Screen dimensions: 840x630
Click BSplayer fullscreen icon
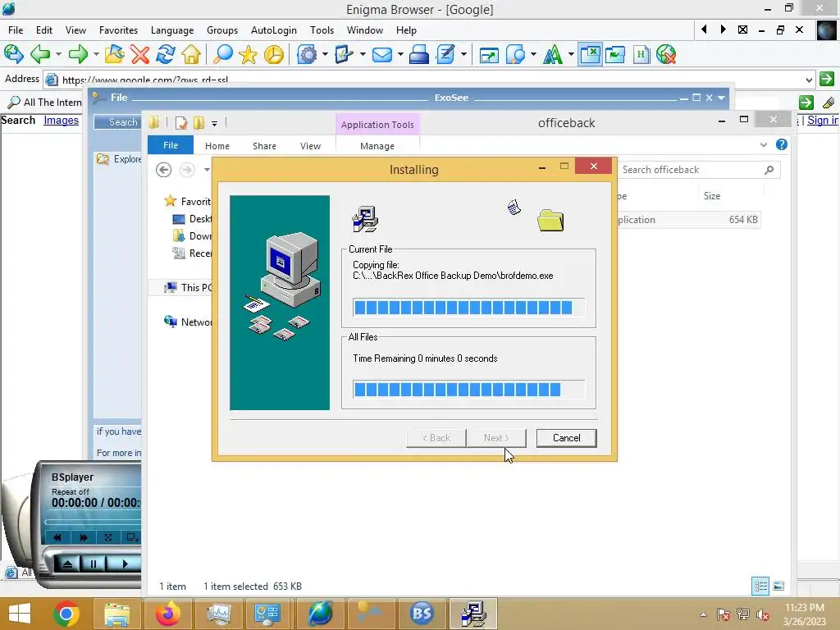tap(108, 537)
